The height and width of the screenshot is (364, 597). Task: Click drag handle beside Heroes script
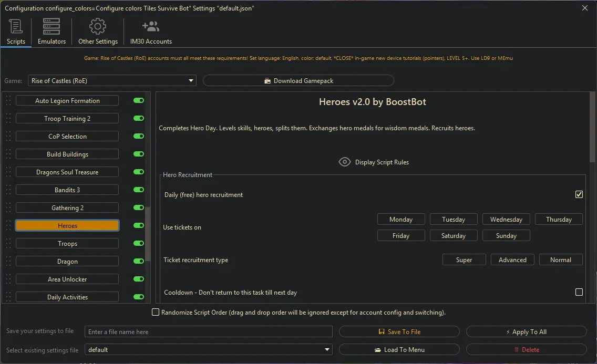click(8, 225)
